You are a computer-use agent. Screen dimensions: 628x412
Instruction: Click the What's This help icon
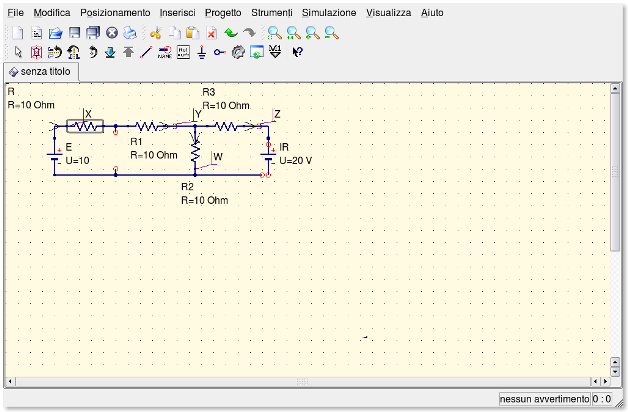tap(298, 52)
